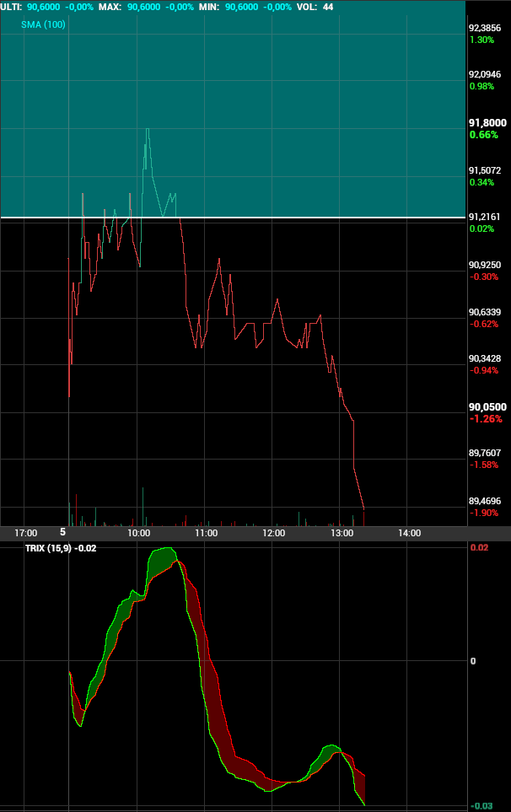Click price level 91,5072 on axis
Screen dimensions: 511x812
point(485,170)
